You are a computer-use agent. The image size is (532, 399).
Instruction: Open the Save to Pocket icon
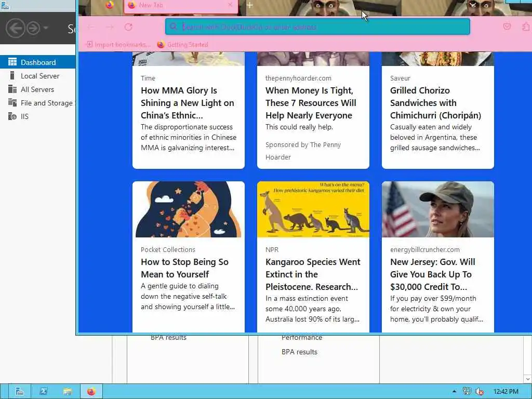[x=507, y=26]
